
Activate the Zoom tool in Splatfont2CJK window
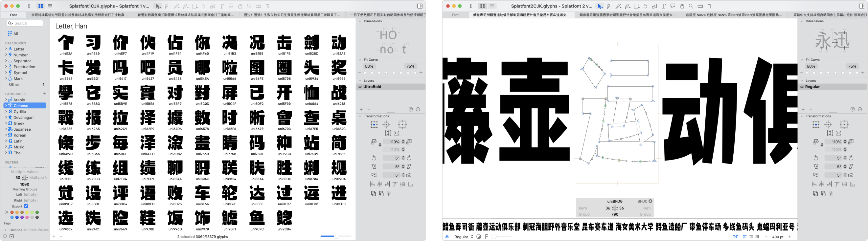(x=691, y=6)
